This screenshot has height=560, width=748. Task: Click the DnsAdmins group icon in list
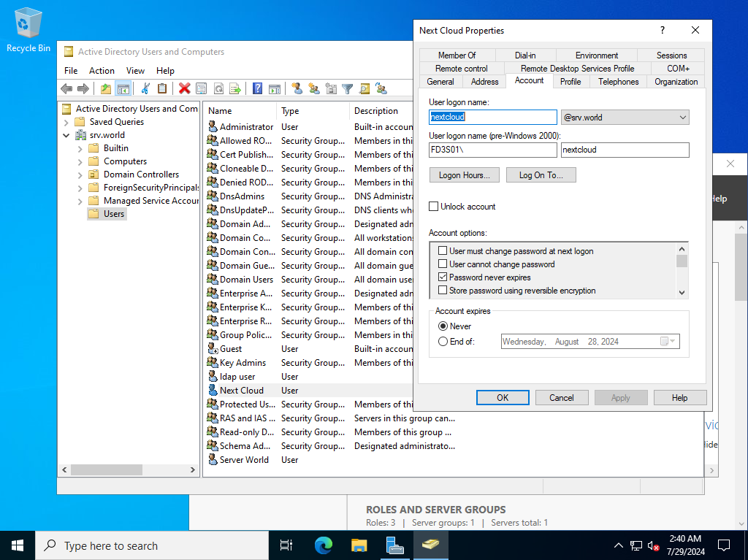213,196
